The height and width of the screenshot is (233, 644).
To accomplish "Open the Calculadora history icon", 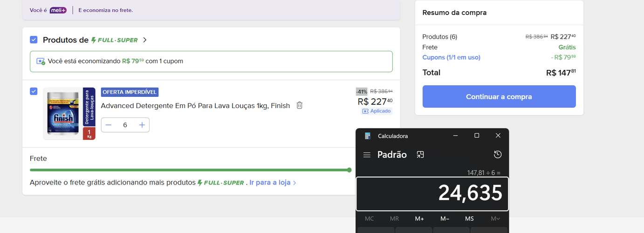I will click(x=498, y=155).
